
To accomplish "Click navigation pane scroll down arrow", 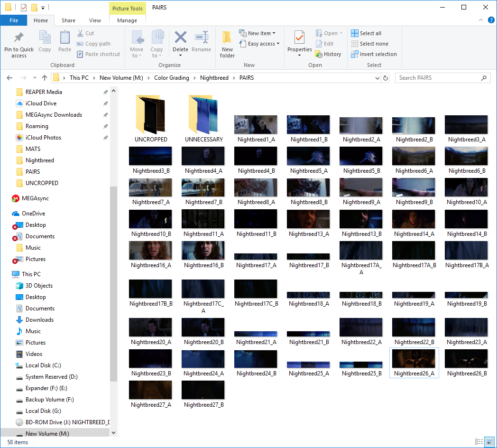I will coord(113,433).
